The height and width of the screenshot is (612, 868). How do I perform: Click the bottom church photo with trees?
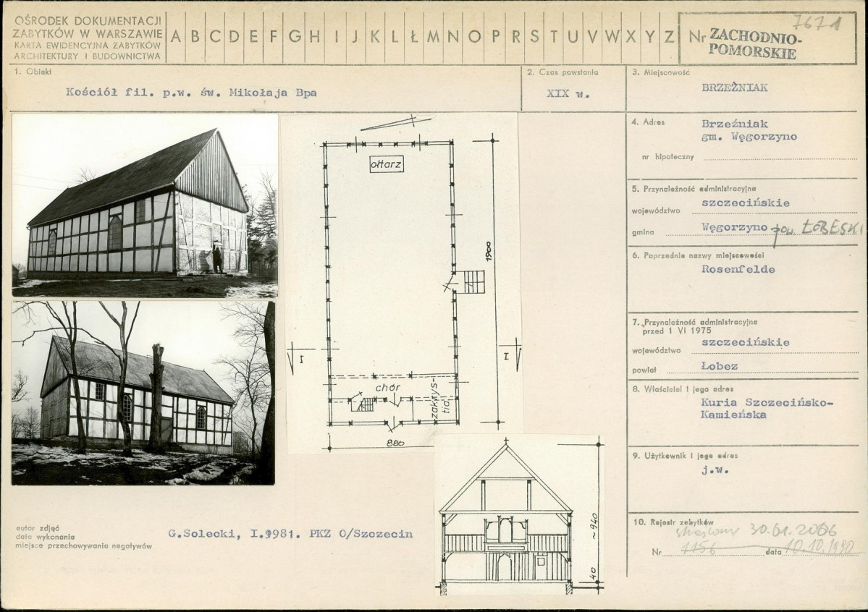(143, 393)
